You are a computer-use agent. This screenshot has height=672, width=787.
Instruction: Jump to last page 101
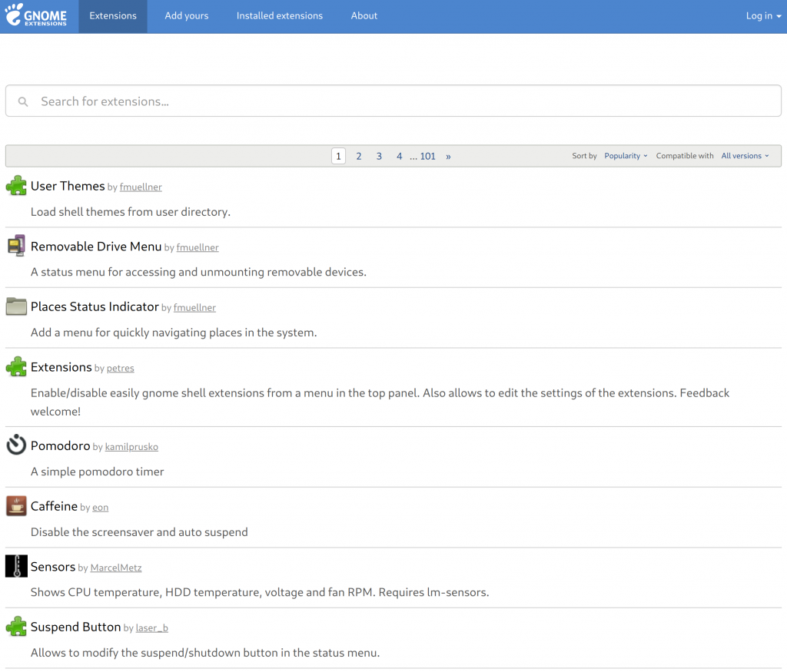[427, 156]
